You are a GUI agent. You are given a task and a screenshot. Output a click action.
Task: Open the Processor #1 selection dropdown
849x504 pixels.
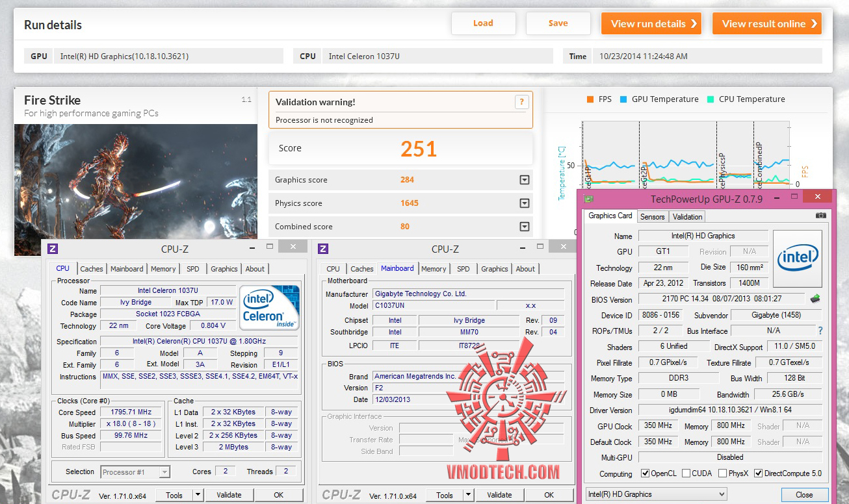135,472
